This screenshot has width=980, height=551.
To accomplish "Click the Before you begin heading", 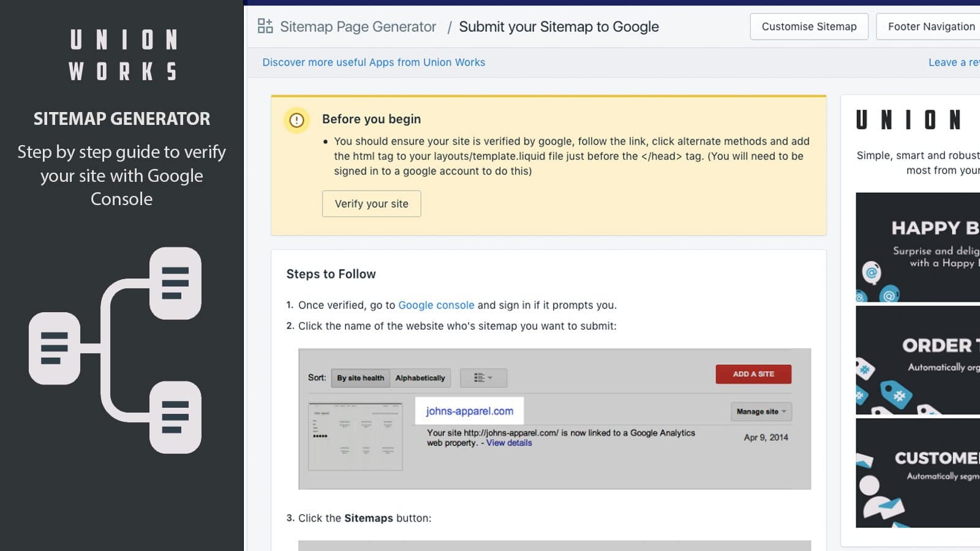I will tap(371, 119).
